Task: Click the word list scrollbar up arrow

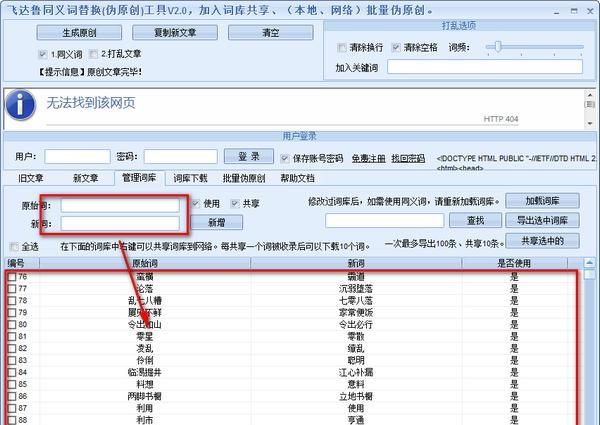Action: 590,263
